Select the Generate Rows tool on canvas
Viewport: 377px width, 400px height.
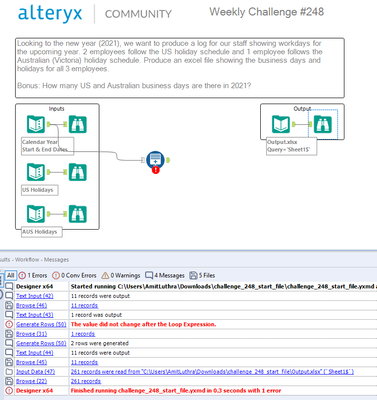(x=155, y=160)
